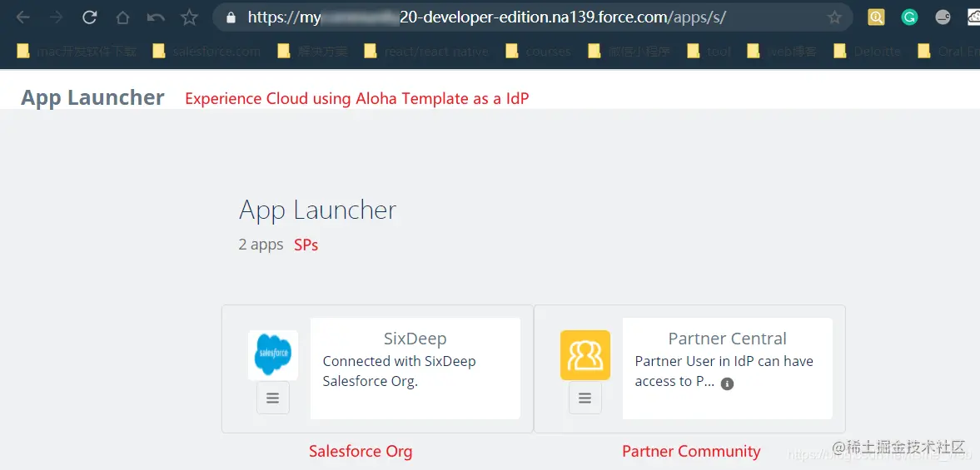Open the 'web博客' bookmark folder
The height and width of the screenshot is (470, 980).
pos(782,52)
